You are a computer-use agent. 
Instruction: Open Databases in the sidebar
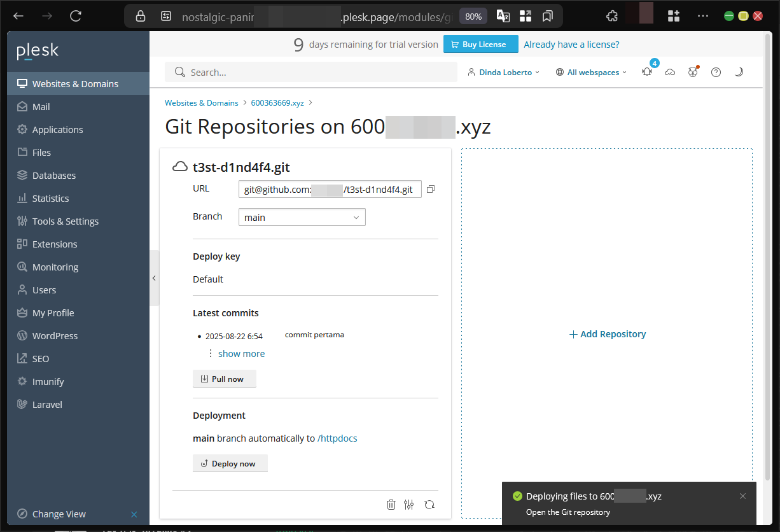click(x=54, y=176)
